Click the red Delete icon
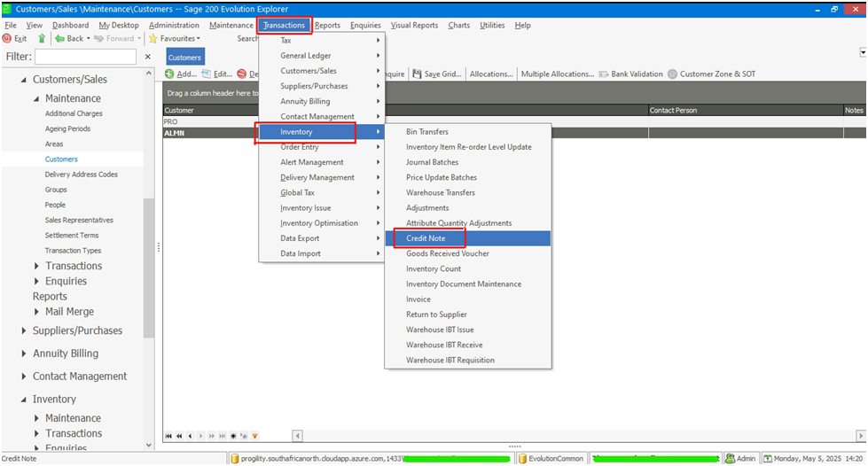868x466 pixels. click(x=241, y=74)
